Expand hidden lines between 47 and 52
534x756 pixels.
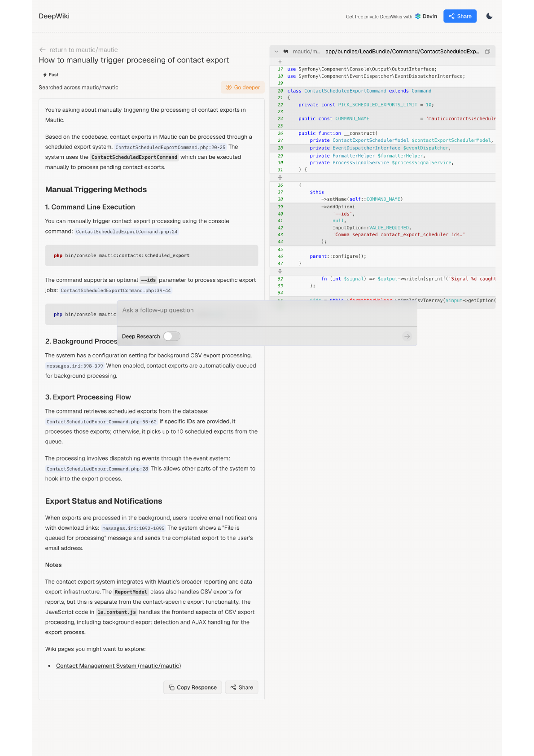280,271
